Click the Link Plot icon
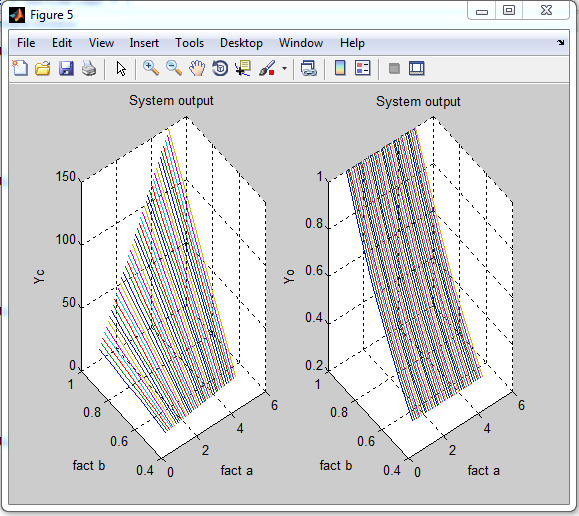579x516 pixels. [x=309, y=68]
